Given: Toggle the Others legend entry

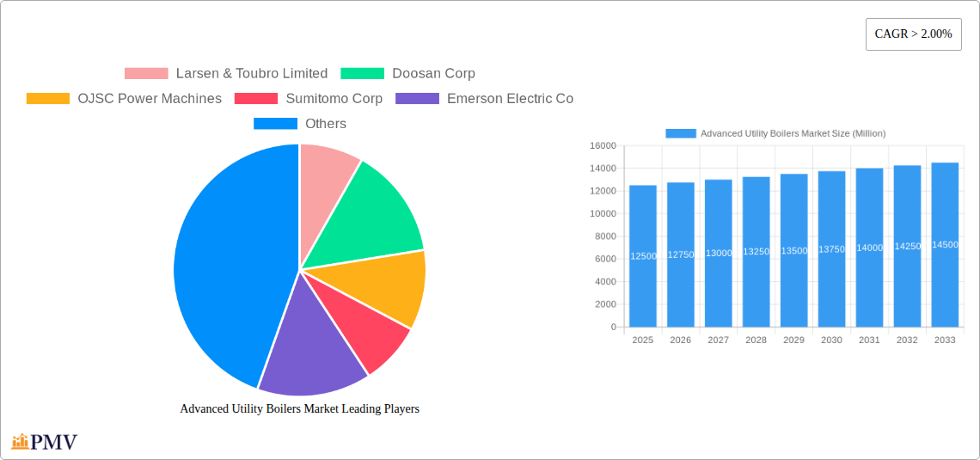Looking at the screenshot, I should 299,124.
